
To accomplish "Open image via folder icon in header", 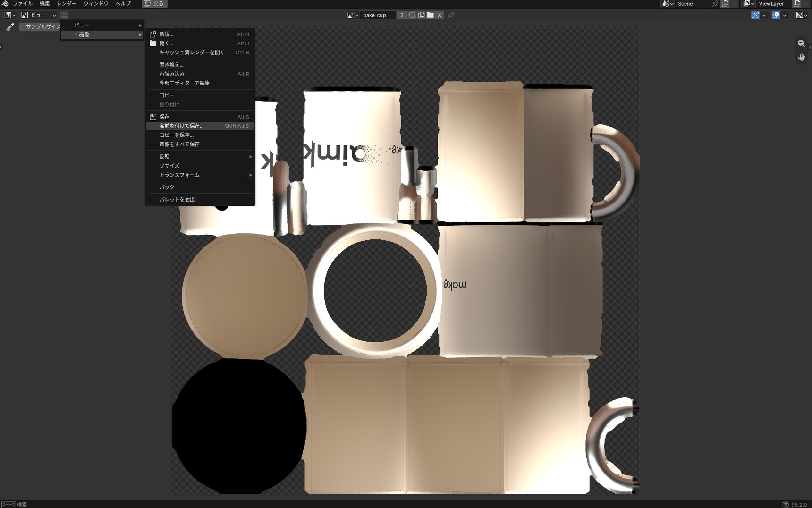I will 431,15.
